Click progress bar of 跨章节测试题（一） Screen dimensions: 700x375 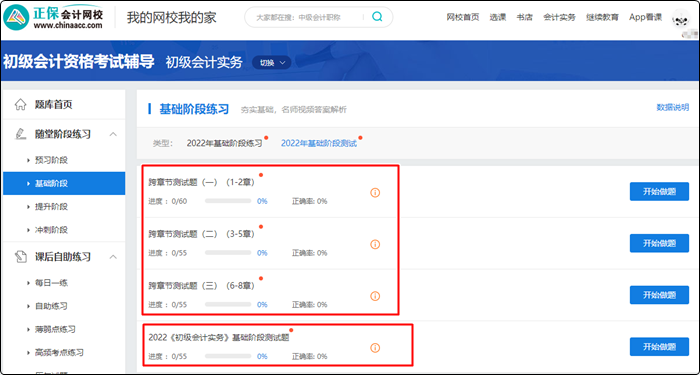pyautogui.click(x=228, y=201)
